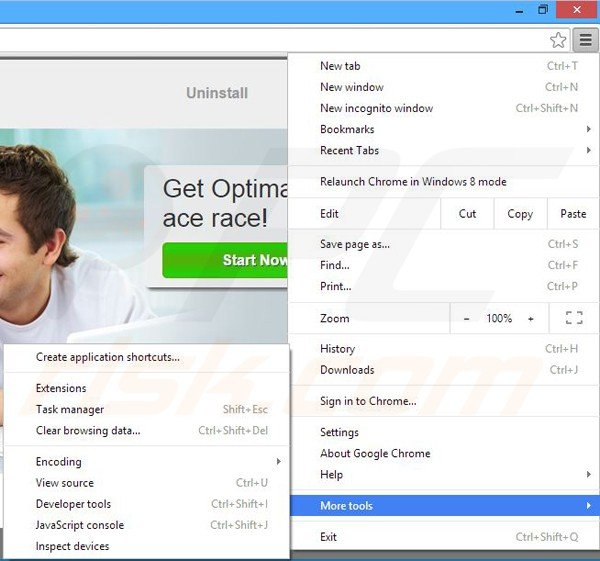
Task: Click the Uninstall link on webpage
Action: point(217,93)
